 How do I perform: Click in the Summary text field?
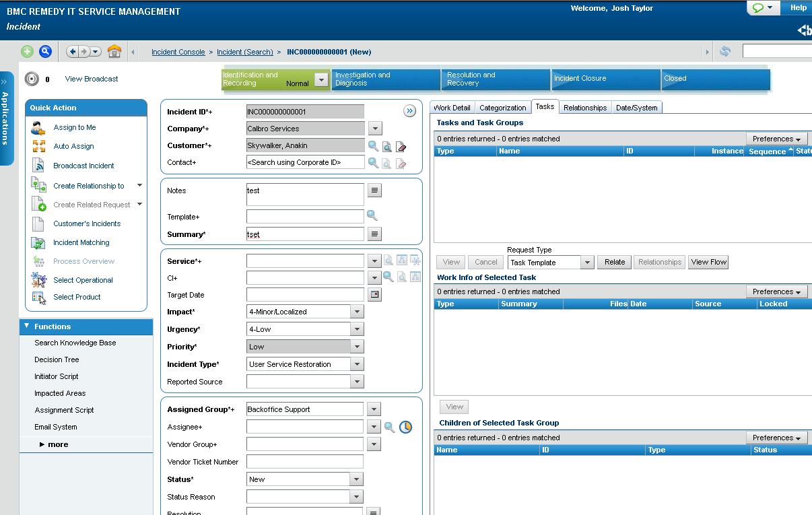[x=305, y=234]
